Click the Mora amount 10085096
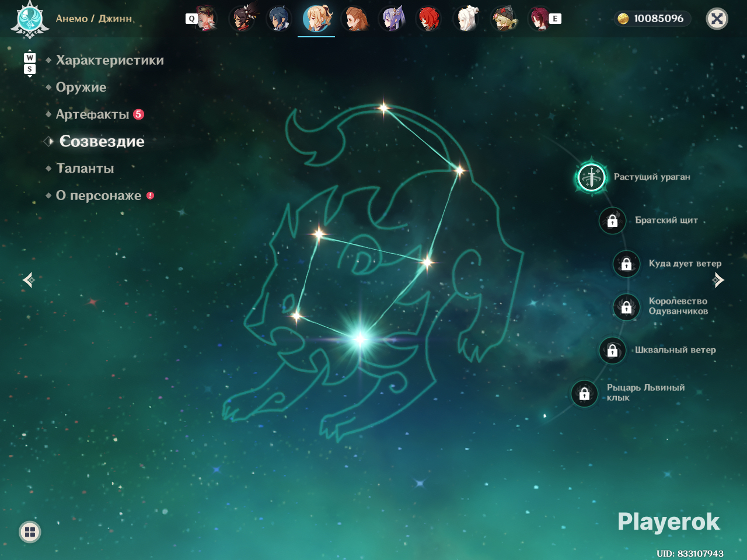The height and width of the screenshot is (560, 747). tap(658, 19)
